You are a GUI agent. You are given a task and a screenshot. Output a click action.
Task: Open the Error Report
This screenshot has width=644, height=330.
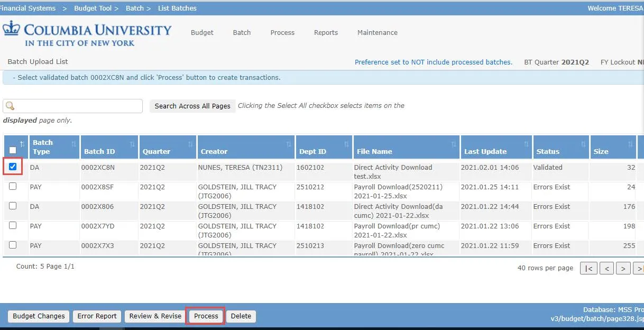97,316
